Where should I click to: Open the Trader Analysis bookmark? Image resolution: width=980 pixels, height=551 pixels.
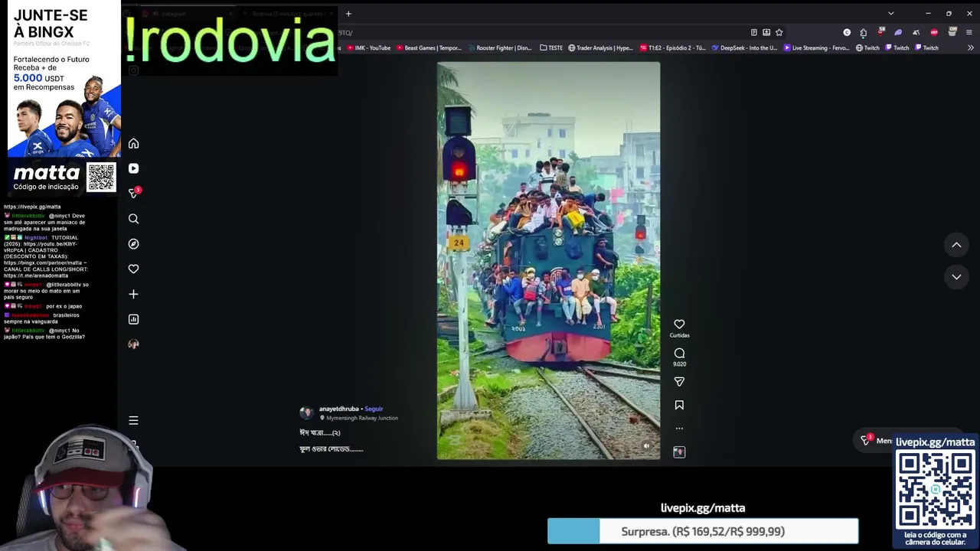coord(600,47)
